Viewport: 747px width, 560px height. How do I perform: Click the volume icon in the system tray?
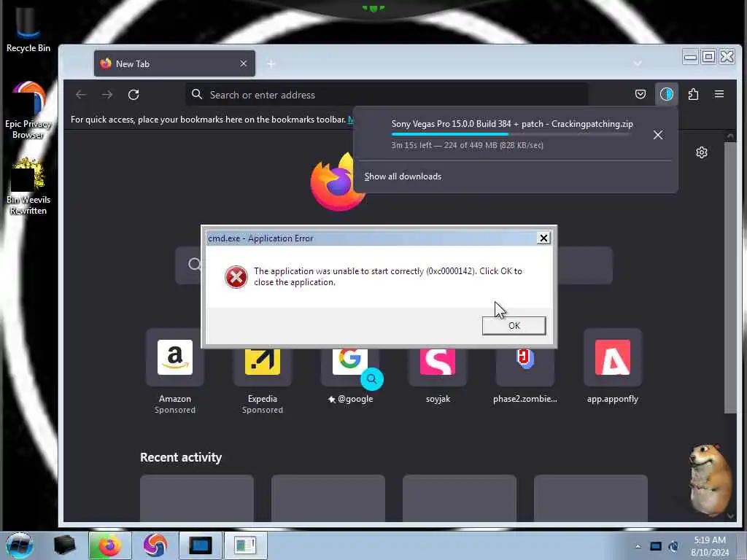pos(673,546)
